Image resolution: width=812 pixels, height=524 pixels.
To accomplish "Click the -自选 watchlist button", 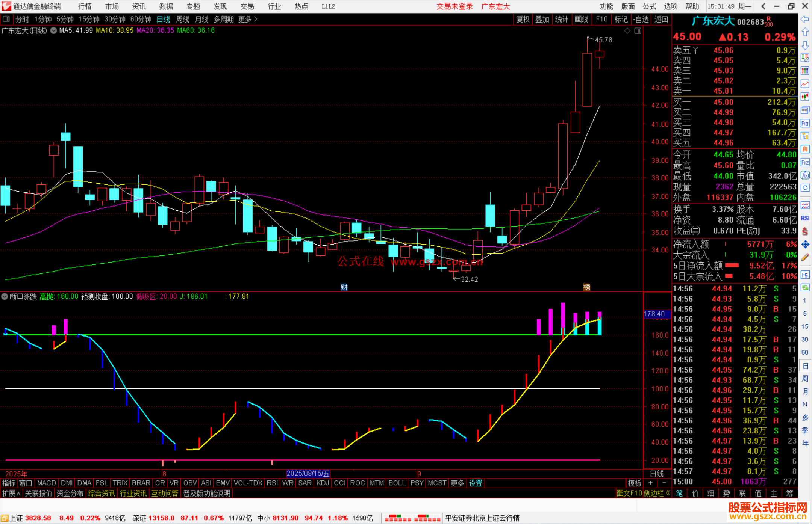I will click(x=641, y=19).
